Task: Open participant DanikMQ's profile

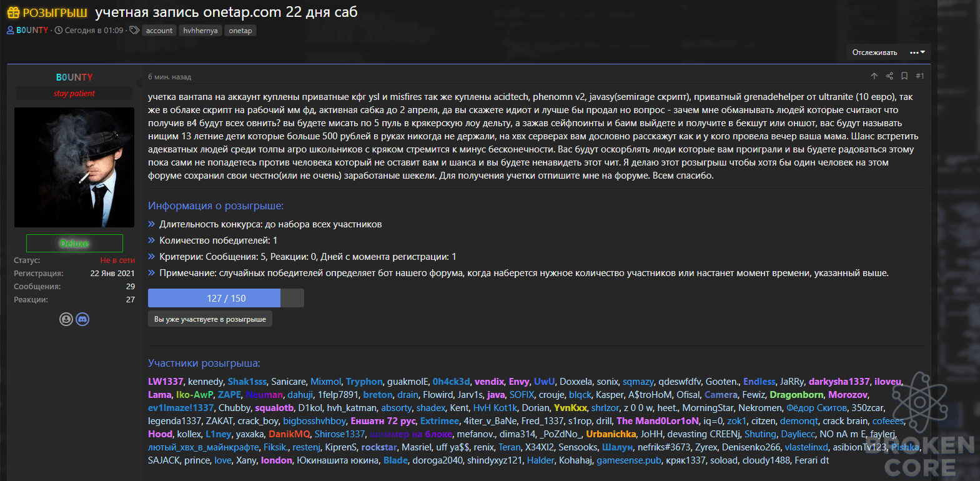Action: click(289, 434)
